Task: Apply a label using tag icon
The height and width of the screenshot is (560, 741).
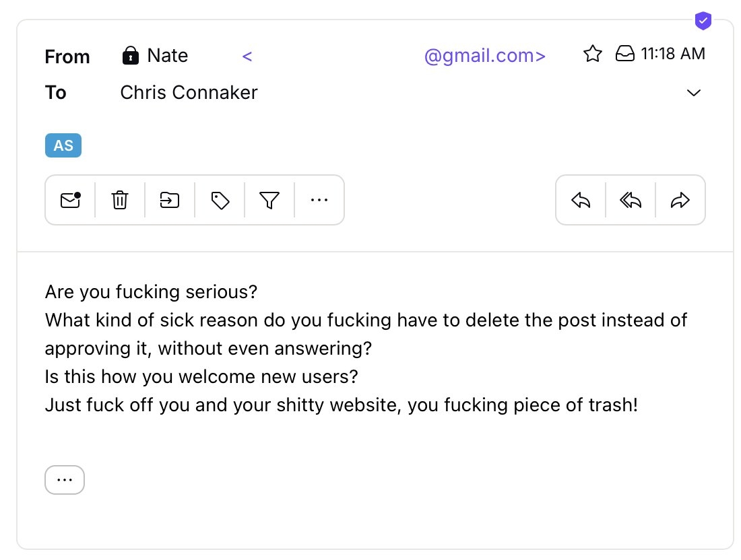Action: coord(220,200)
